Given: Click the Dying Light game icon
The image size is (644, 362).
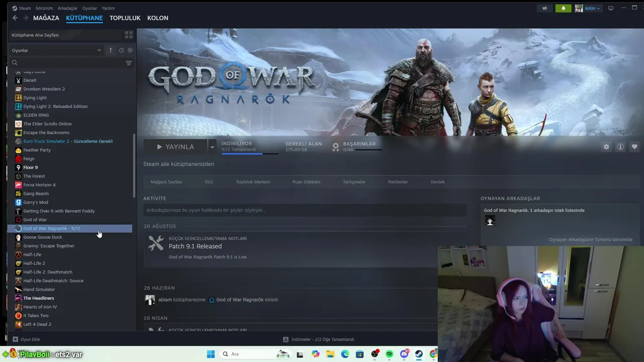Looking at the screenshot, I should [19, 98].
